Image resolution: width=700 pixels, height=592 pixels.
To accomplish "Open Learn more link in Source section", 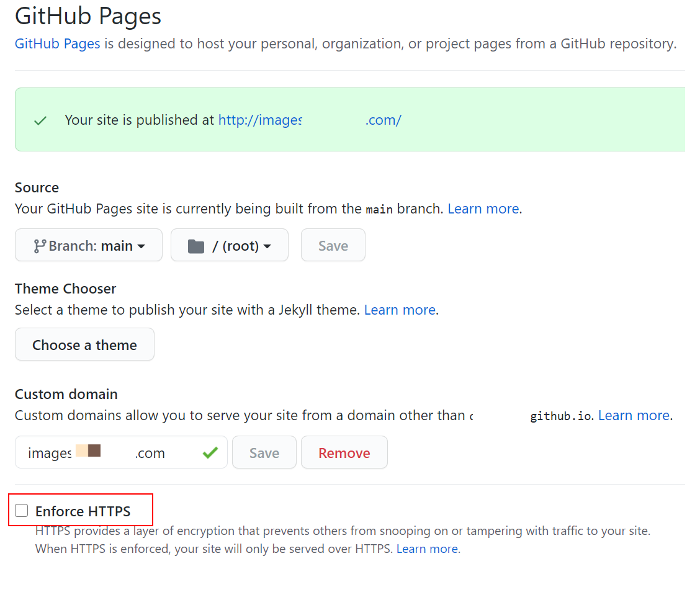I will (483, 209).
